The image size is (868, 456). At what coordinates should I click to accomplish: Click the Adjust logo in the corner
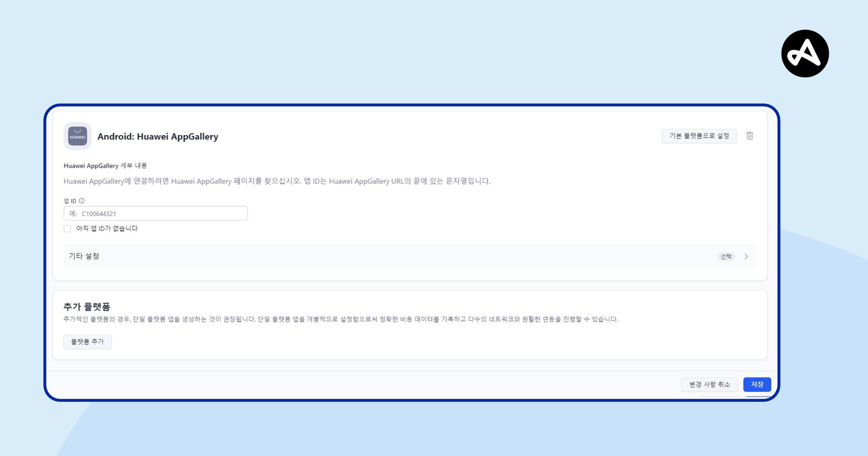pyautogui.click(x=805, y=54)
